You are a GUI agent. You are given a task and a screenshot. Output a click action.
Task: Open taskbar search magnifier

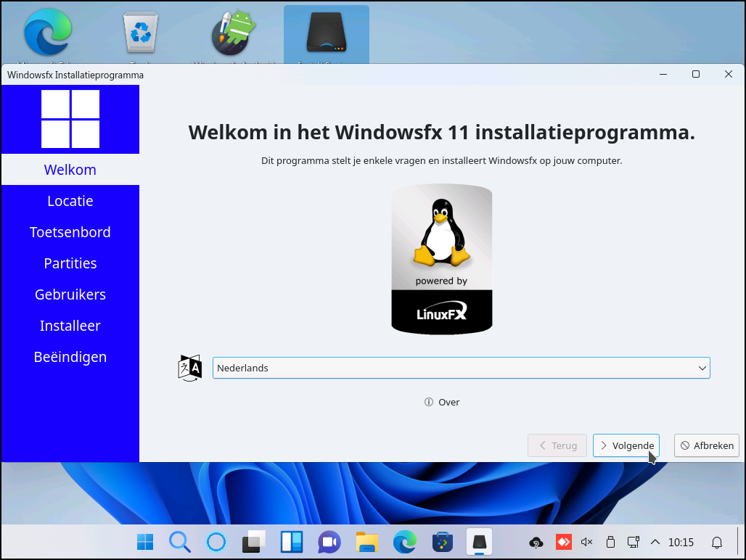(180, 542)
